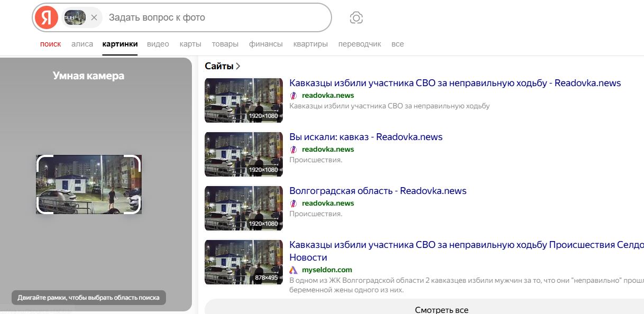The image size is (644, 314).
Task: Open "Вы искали: кавказ - Readovka.news" link
Action: click(x=366, y=137)
